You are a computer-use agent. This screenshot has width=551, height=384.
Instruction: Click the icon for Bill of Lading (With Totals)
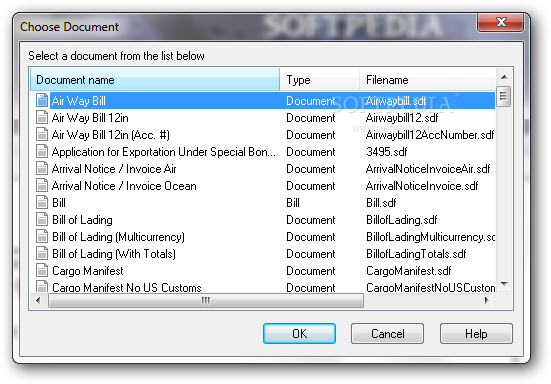tap(42, 254)
